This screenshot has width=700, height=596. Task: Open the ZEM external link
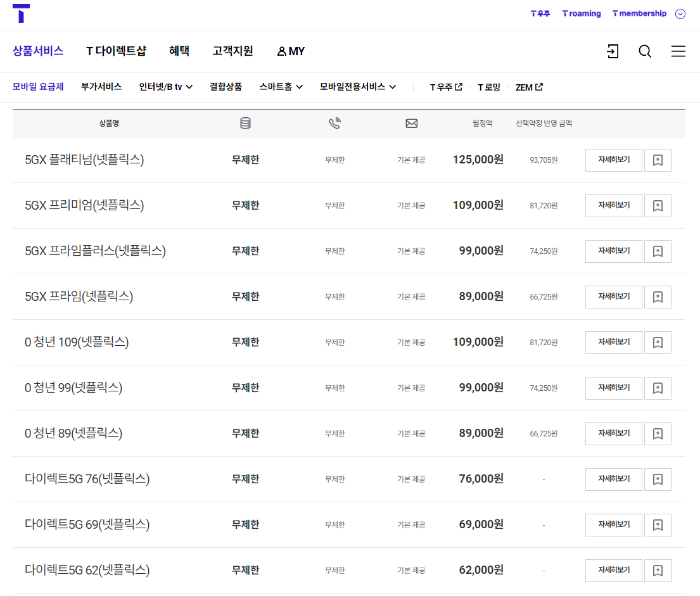point(530,87)
